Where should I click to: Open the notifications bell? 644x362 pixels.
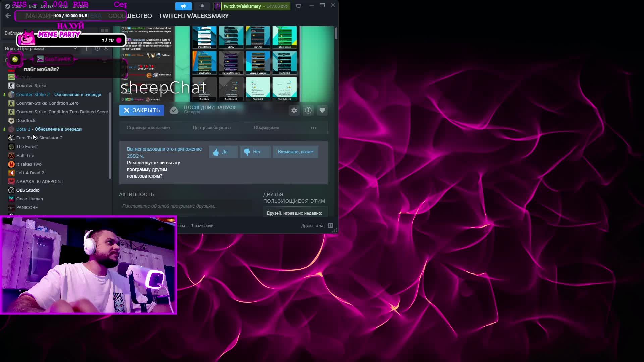[202, 6]
